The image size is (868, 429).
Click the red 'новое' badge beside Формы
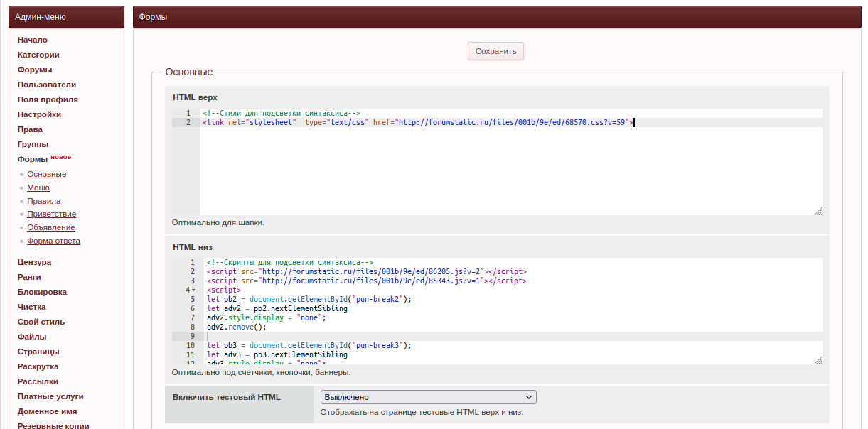click(61, 157)
